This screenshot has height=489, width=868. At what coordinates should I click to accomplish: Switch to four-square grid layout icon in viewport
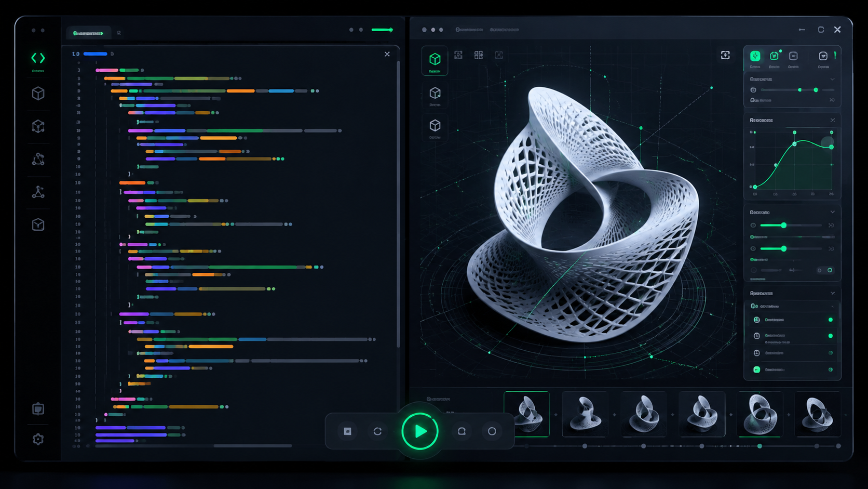tap(479, 55)
